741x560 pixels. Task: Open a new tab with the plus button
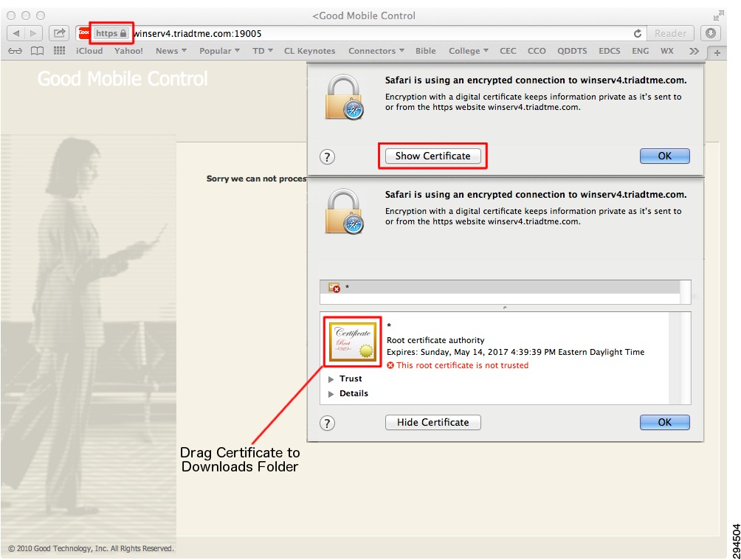(717, 52)
